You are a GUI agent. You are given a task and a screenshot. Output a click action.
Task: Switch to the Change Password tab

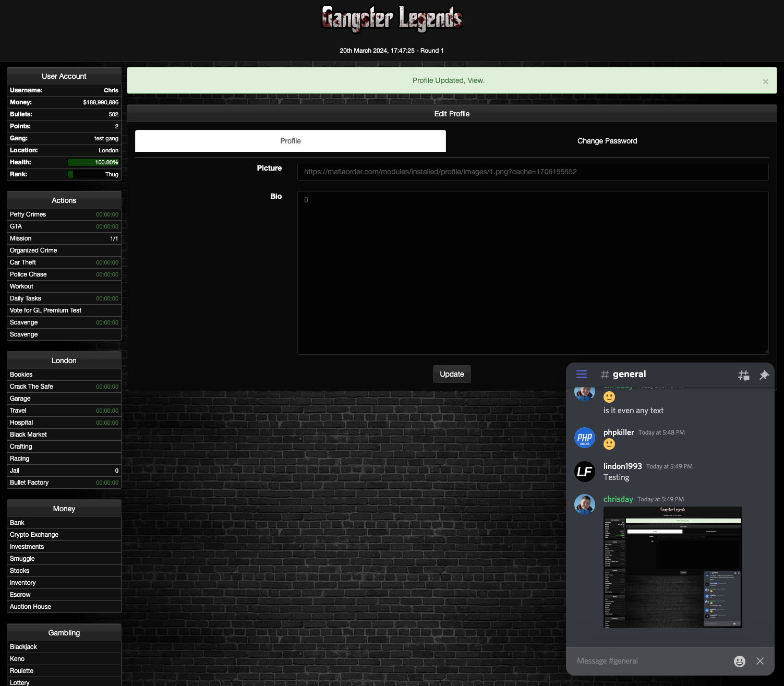coord(607,141)
